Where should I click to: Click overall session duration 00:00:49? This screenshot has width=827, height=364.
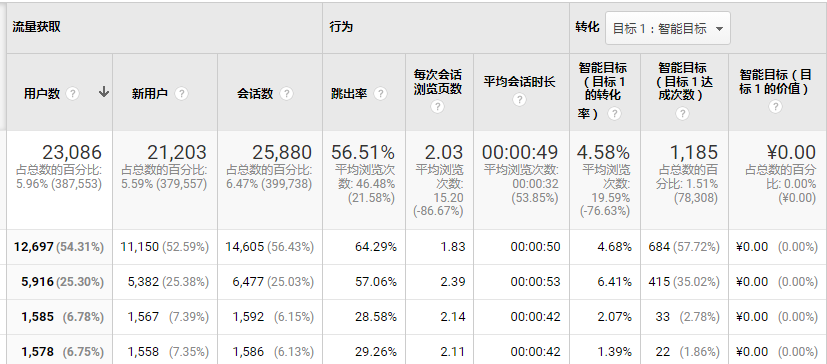click(520, 152)
